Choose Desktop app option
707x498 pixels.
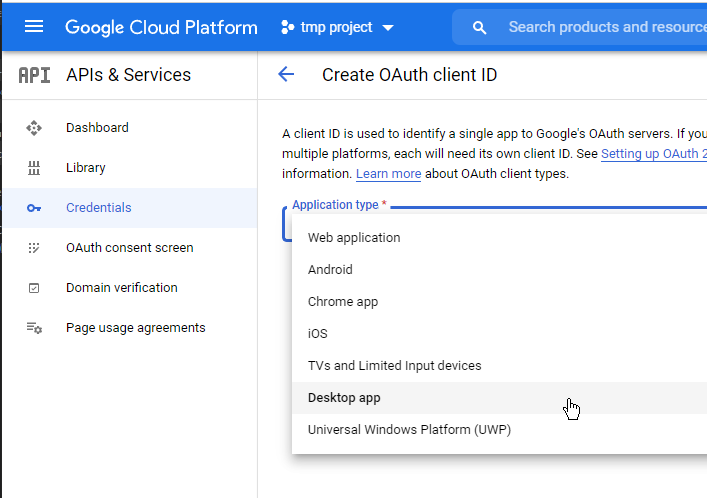[x=344, y=398]
